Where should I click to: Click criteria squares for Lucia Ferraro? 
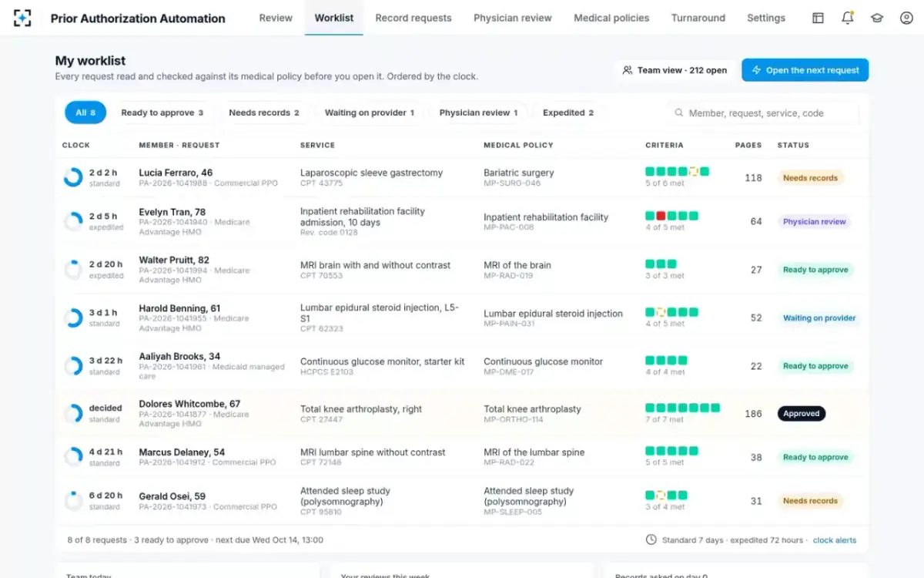coord(677,172)
